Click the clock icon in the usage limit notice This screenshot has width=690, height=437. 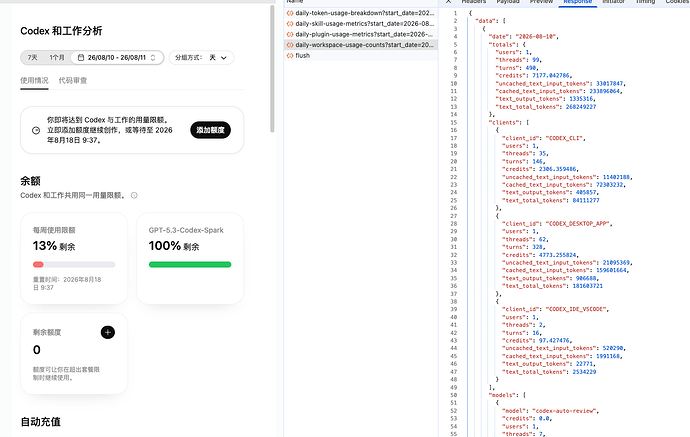36,130
